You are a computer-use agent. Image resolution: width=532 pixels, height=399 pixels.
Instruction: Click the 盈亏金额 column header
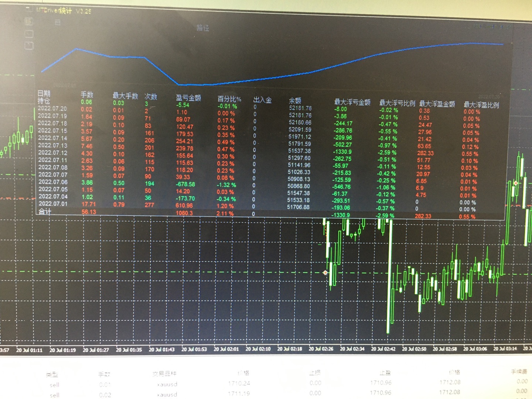point(188,98)
